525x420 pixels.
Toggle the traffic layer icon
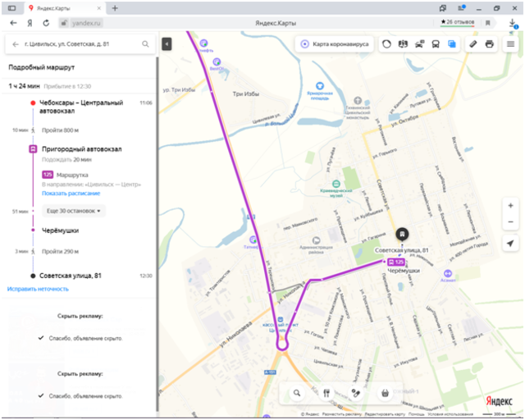[x=386, y=43]
